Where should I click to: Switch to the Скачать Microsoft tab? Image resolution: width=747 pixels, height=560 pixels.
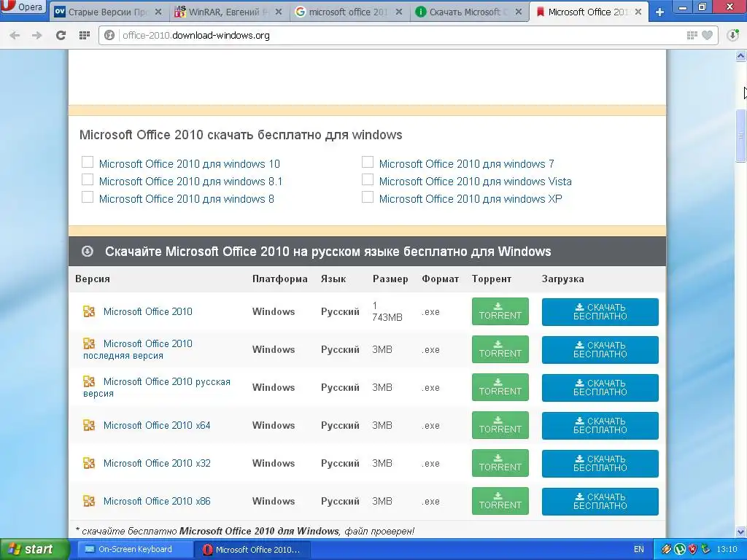(x=469, y=12)
